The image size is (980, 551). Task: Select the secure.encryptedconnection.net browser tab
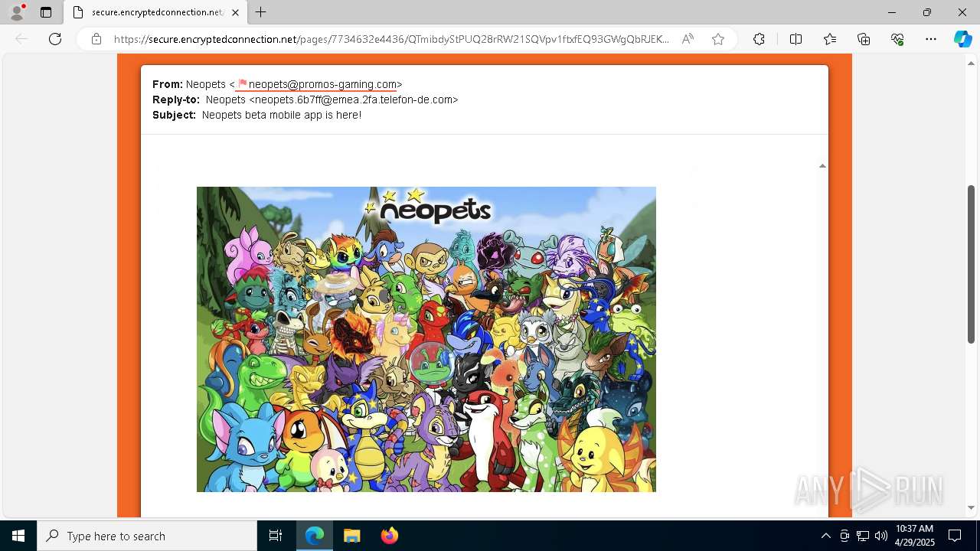[x=156, y=12]
